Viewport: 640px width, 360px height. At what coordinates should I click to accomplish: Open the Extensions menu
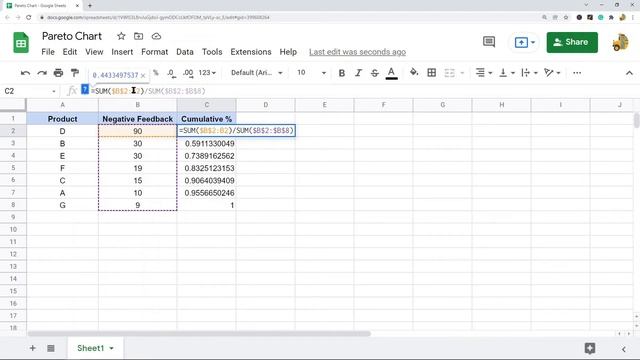point(251,52)
